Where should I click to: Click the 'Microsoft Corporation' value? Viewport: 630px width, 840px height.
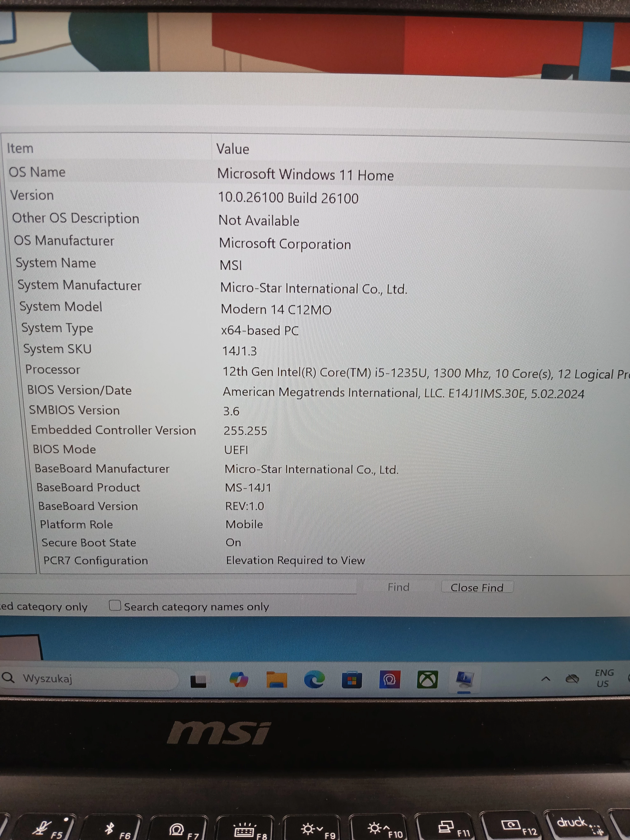tap(285, 244)
